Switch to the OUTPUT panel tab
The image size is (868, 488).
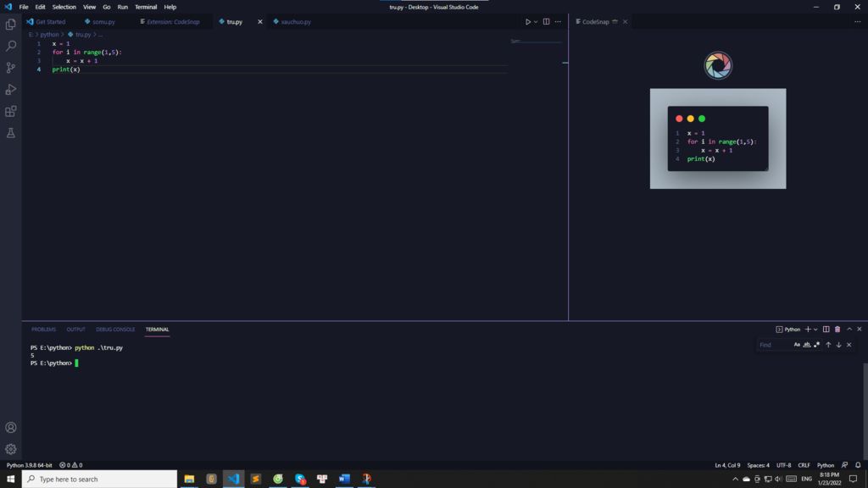75,330
